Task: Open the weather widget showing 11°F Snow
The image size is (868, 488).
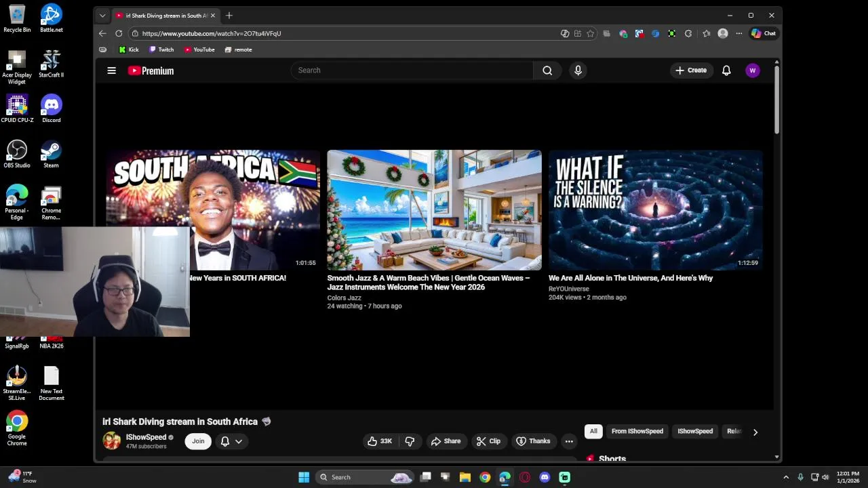Action: click(x=22, y=477)
